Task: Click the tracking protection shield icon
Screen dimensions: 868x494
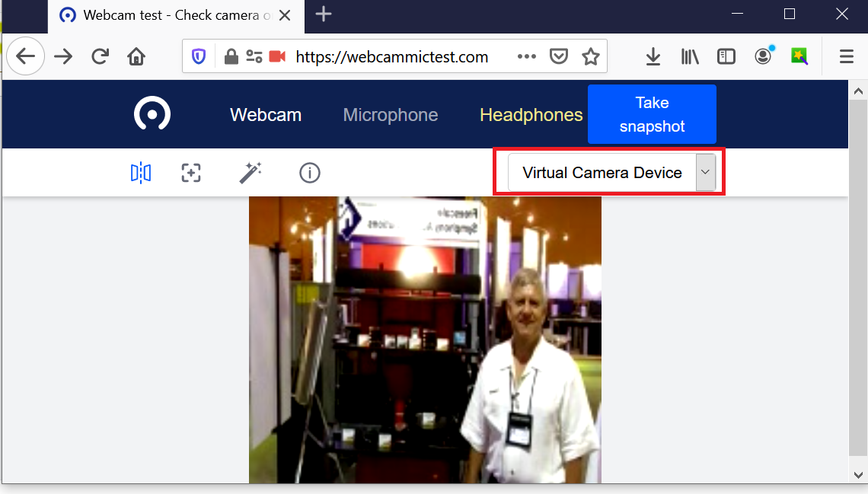Action: coord(198,56)
